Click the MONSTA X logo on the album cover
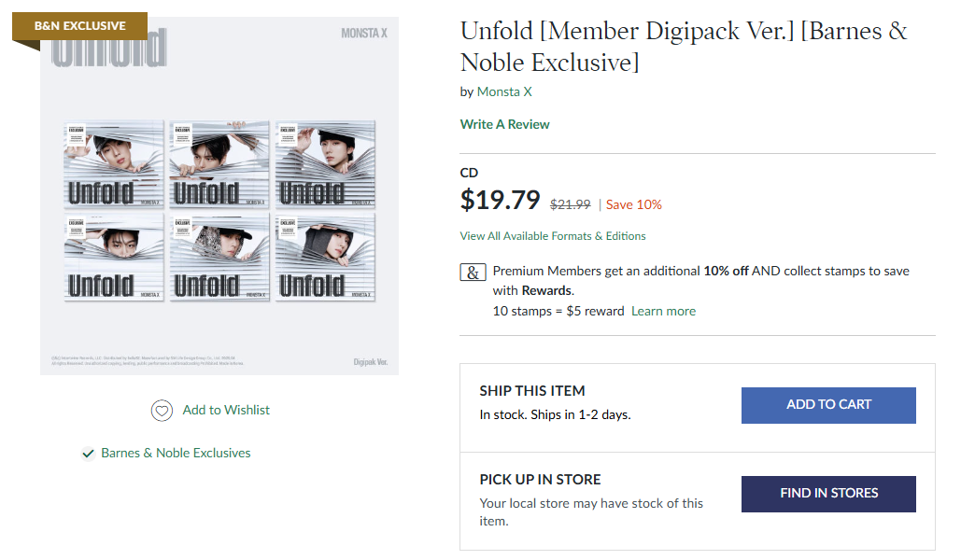Viewport: 961px width, 560px height. point(364,34)
